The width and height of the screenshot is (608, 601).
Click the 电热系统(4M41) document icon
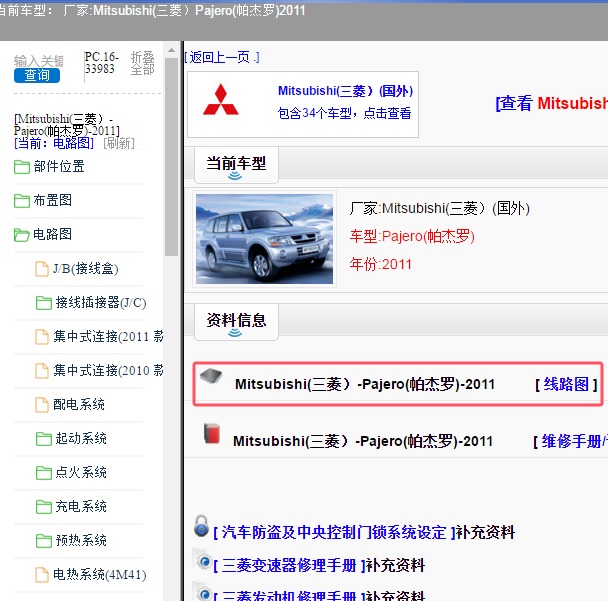coord(42,575)
